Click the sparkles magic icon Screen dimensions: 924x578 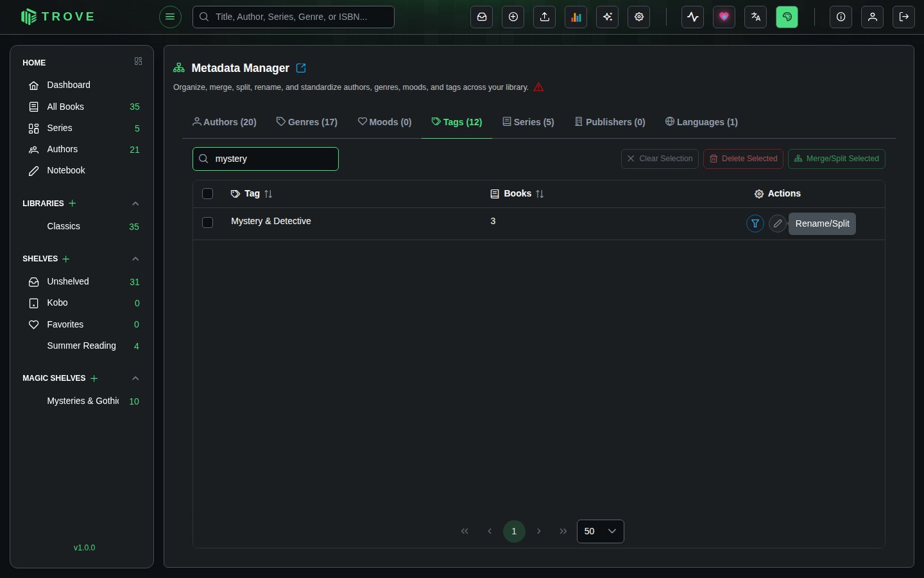point(608,17)
